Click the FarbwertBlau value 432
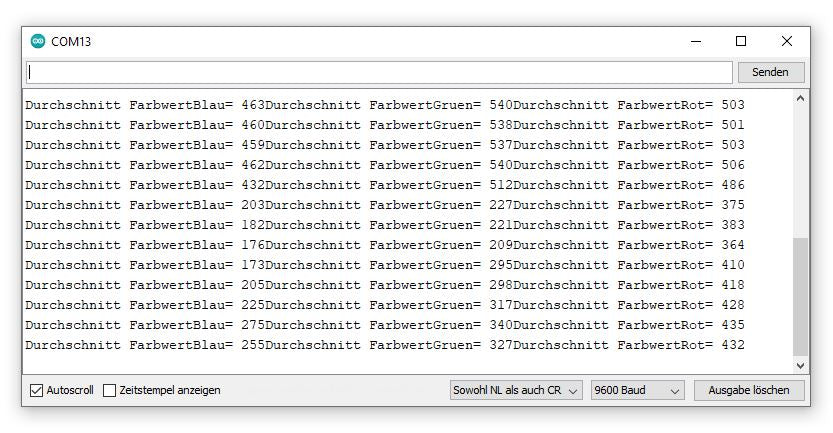The width and height of the screenshot is (833, 433). point(253,185)
